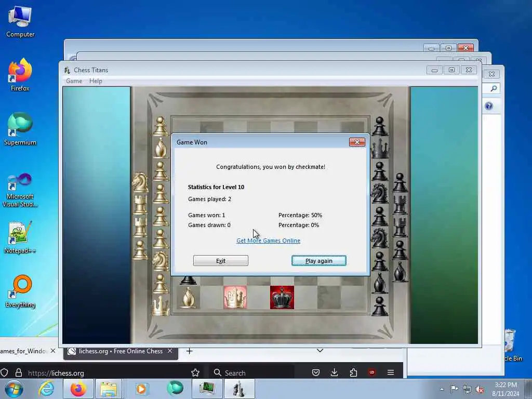Open Supermium from the taskbar
Image resolution: width=532 pixels, height=399 pixels.
click(x=175, y=389)
